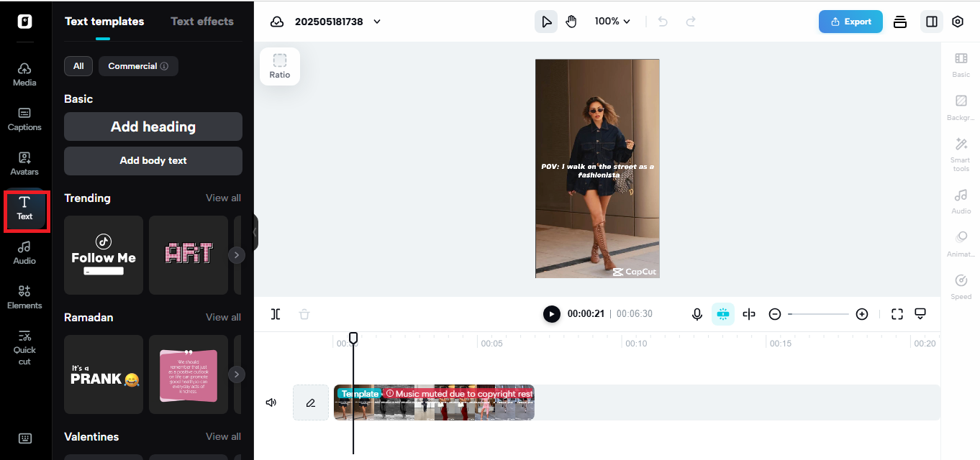Start recording a voiceover with the microphone icon

[697, 314]
